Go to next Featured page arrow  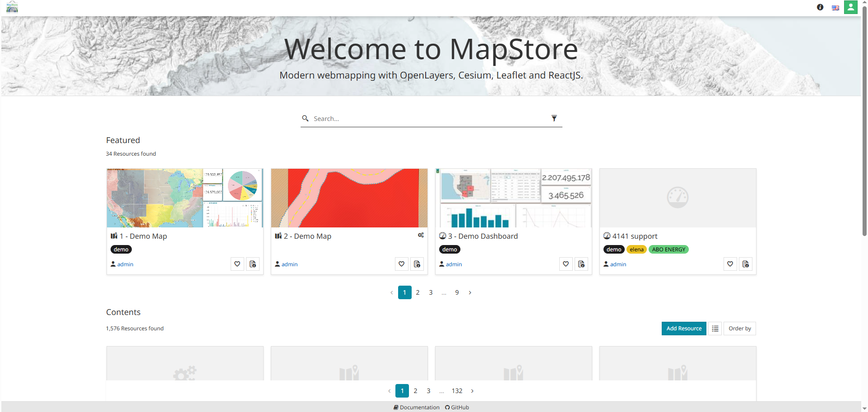[x=470, y=292]
